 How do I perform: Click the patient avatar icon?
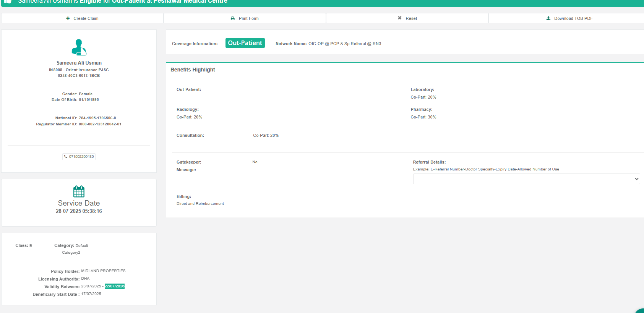[x=79, y=47]
